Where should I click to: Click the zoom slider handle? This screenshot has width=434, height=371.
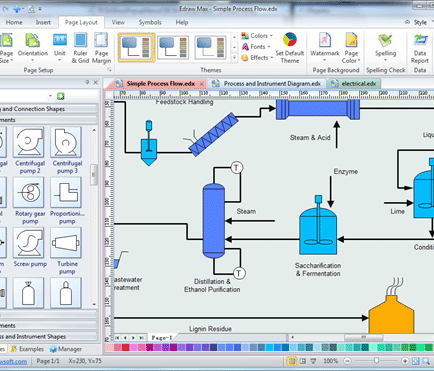(x=376, y=361)
